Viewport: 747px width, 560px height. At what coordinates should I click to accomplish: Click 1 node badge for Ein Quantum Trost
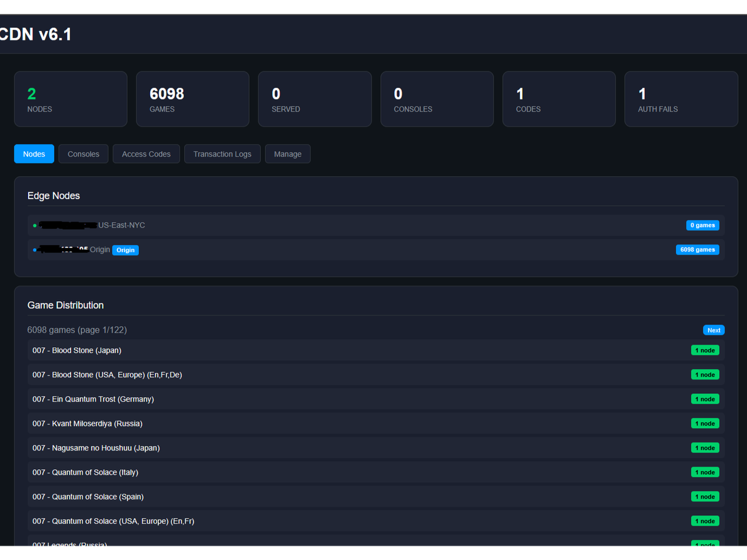pos(705,399)
